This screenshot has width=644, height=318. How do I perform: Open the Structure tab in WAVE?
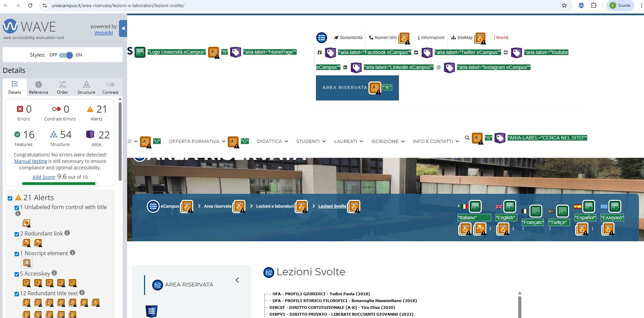point(86,88)
